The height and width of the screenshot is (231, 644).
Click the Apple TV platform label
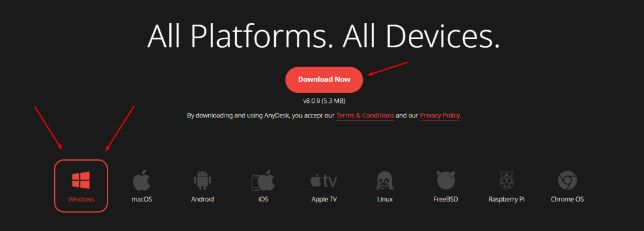click(324, 200)
